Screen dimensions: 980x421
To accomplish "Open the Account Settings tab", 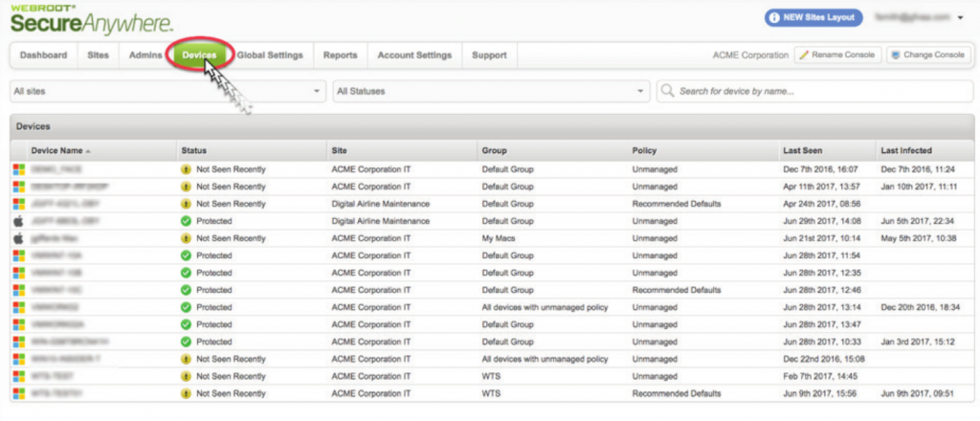I will [x=414, y=55].
